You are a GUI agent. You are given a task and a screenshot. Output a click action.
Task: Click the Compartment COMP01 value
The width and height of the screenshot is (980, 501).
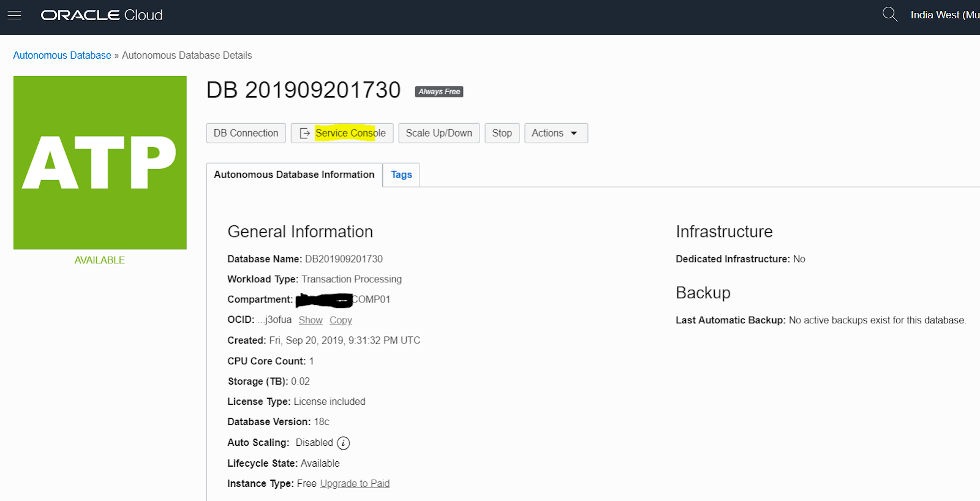[x=343, y=299]
